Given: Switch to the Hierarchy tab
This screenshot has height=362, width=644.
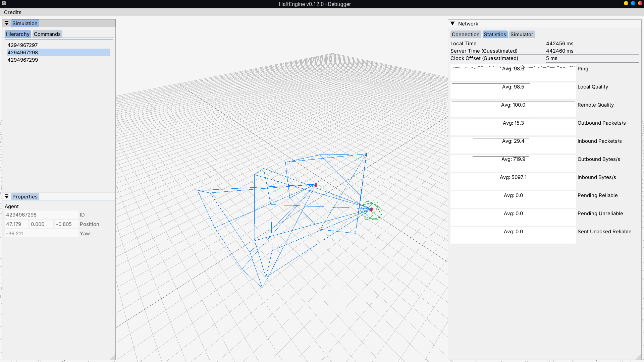Looking at the screenshot, I should pos(18,34).
